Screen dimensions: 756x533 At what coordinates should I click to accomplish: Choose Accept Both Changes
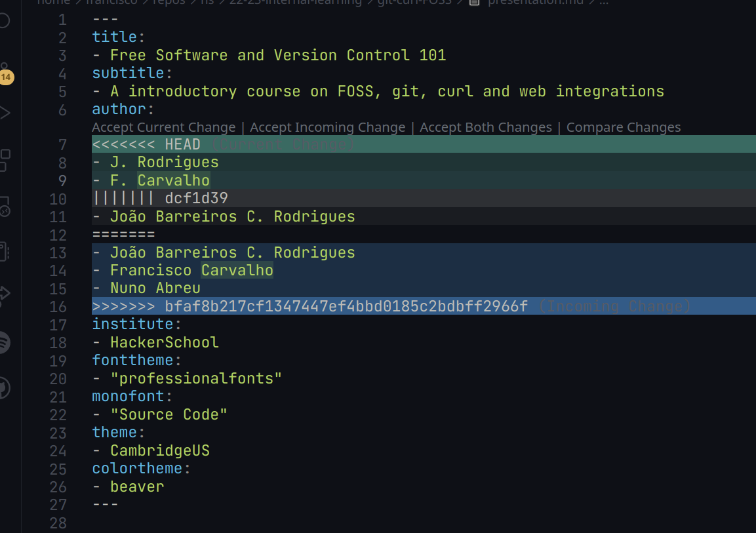(485, 127)
